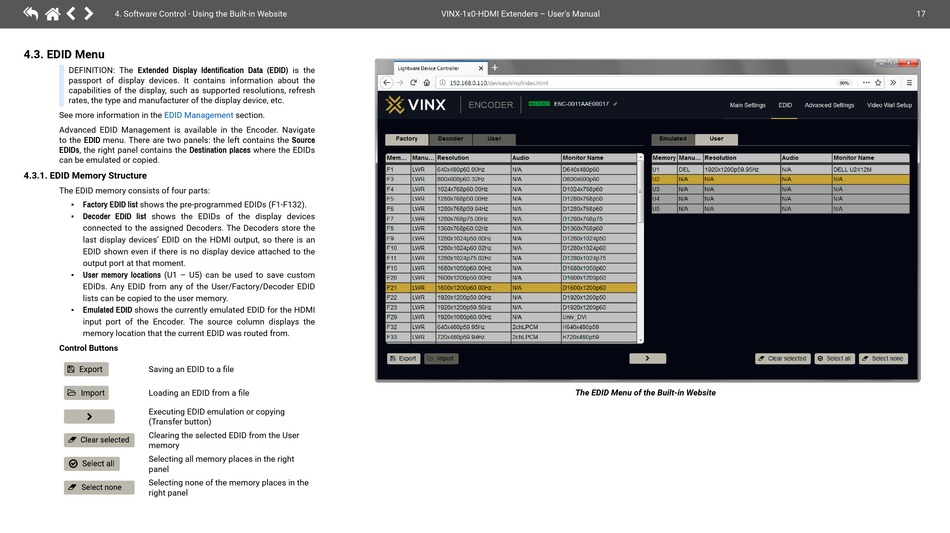Open a new browser tab with plus
Screen dimensions: 950x533
pos(494,68)
